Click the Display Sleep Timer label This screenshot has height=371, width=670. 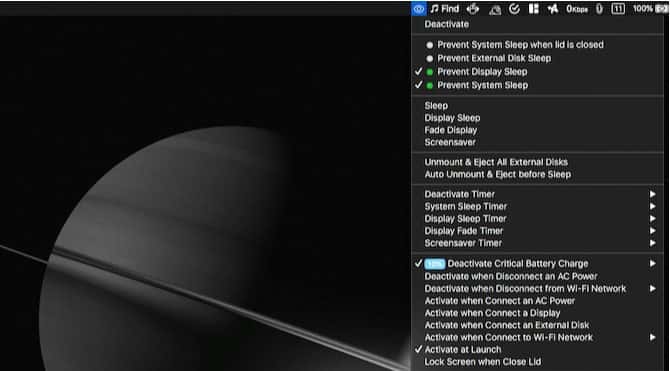coord(465,218)
